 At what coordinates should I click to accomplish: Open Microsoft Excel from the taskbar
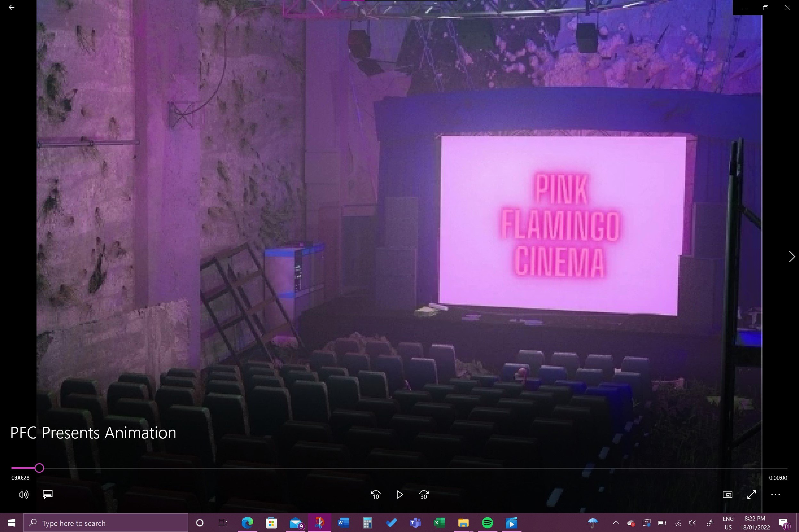tap(439, 523)
